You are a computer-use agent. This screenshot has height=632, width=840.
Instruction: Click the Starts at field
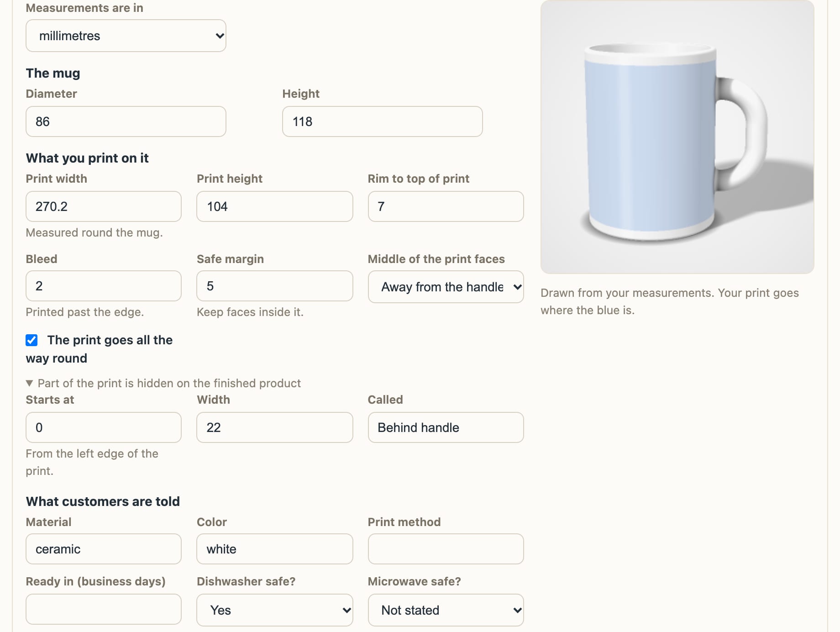tap(104, 427)
